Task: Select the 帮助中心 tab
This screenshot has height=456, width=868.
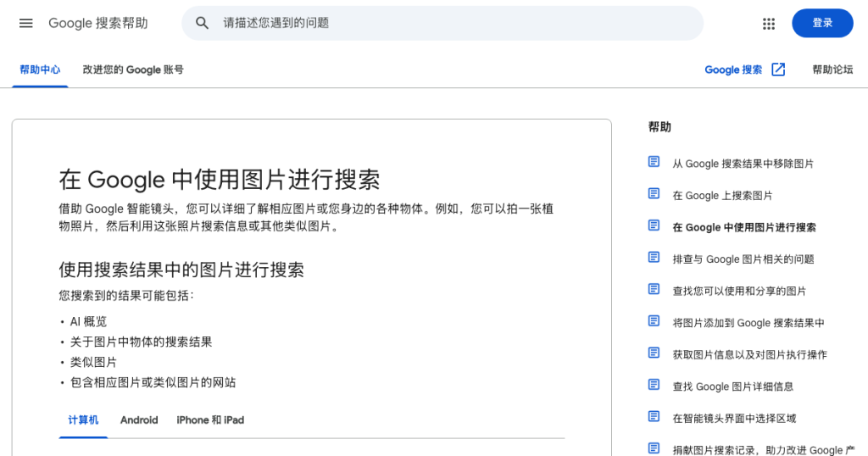Action: tap(40, 70)
